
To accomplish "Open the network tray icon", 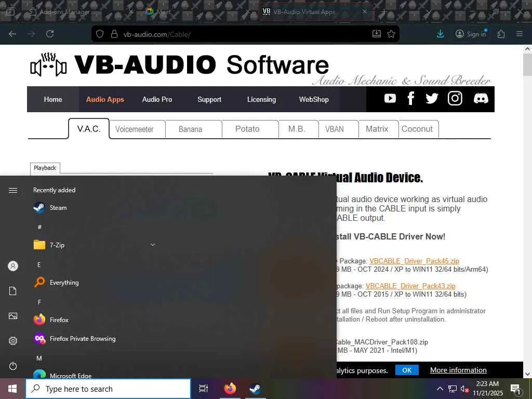I will 453,389.
